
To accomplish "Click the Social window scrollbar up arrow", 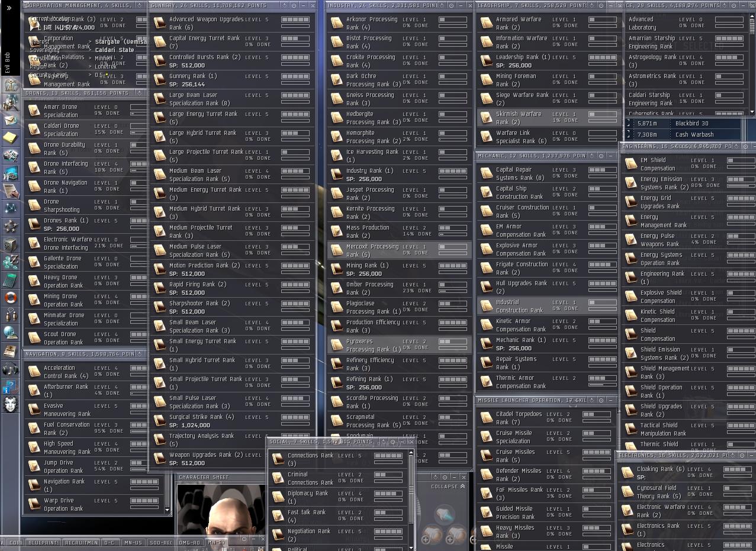I will (411, 453).
